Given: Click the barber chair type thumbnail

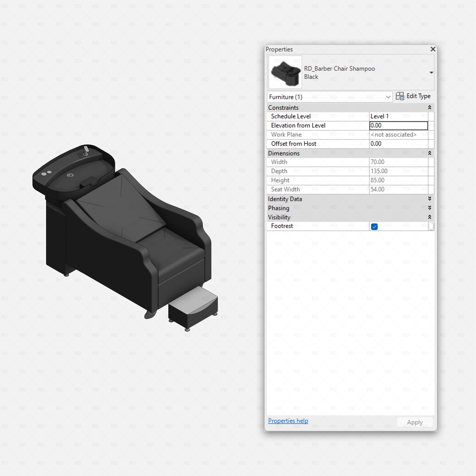Looking at the screenshot, I should [x=285, y=72].
